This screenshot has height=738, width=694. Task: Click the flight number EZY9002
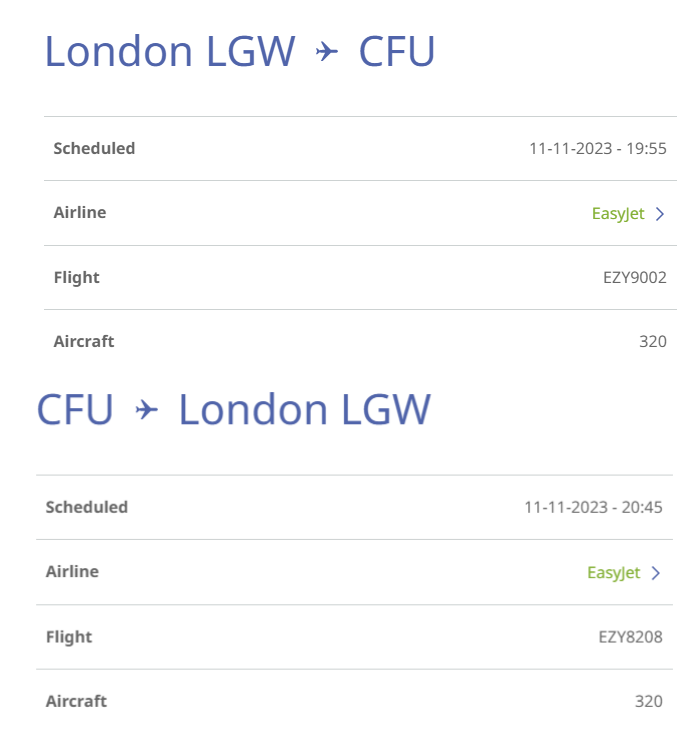(635, 278)
